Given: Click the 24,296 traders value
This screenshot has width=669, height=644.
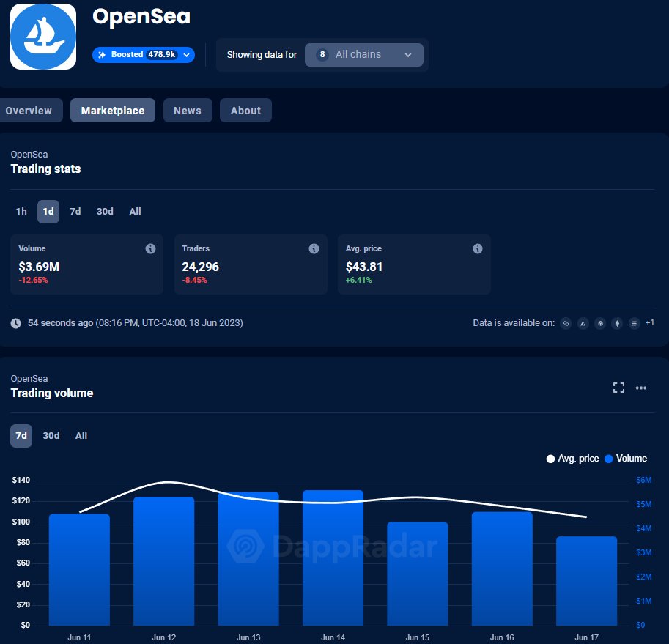Looking at the screenshot, I should pos(201,267).
